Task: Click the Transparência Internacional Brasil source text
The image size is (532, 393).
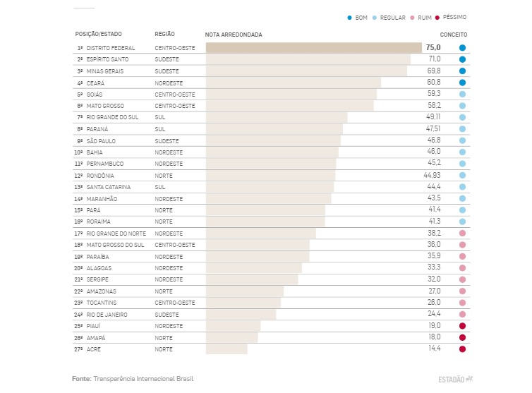Action: pyautogui.click(x=143, y=379)
